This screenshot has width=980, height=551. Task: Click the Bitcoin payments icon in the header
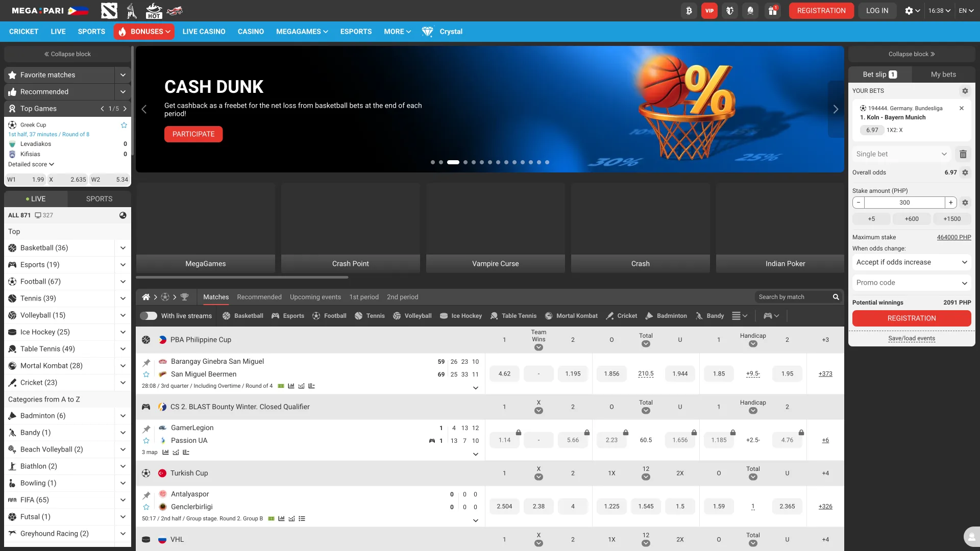pos(689,10)
